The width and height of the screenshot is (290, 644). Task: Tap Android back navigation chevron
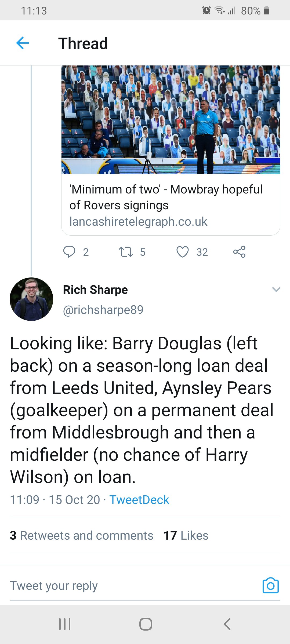(227, 624)
